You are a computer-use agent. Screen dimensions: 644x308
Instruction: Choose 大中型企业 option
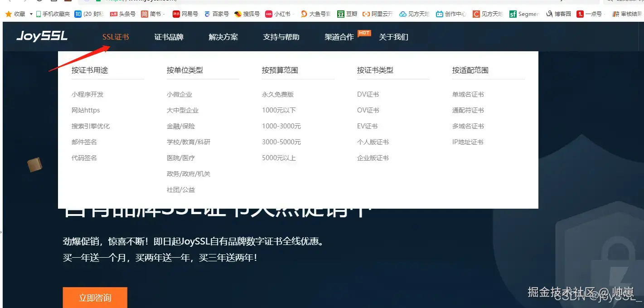pyautogui.click(x=183, y=110)
